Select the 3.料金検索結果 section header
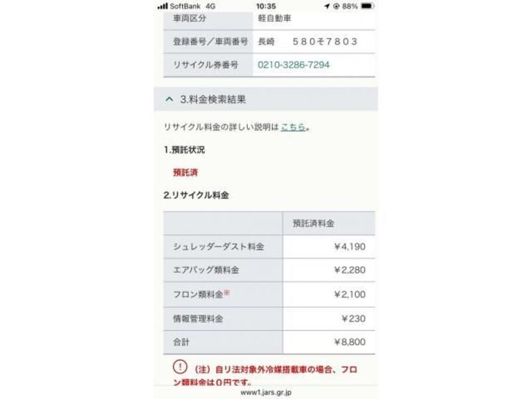This screenshot has height=399, width=532. click(x=266, y=99)
